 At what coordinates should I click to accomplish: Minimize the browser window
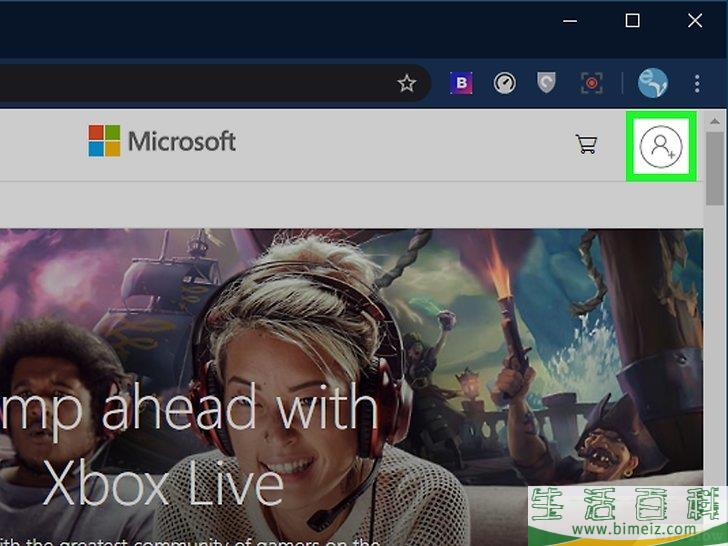pyautogui.click(x=570, y=21)
